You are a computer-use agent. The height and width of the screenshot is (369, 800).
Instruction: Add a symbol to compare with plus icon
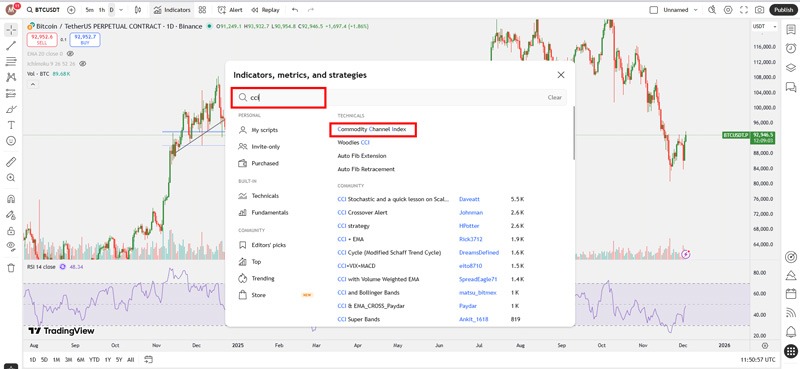71,10
